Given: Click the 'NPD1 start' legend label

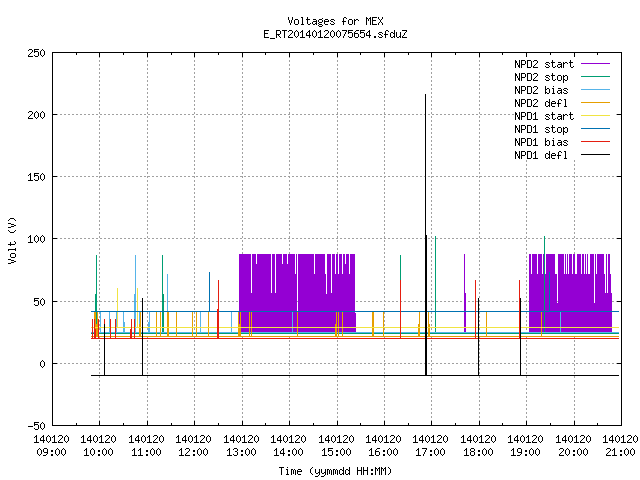Looking at the screenshot, I should [544, 116].
